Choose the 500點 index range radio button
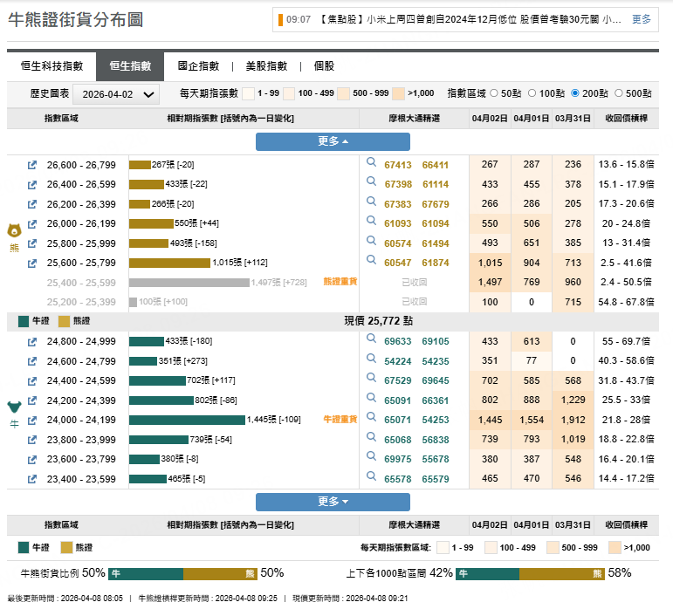The height and width of the screenshot is (616, 673). [x=619, y=92]
